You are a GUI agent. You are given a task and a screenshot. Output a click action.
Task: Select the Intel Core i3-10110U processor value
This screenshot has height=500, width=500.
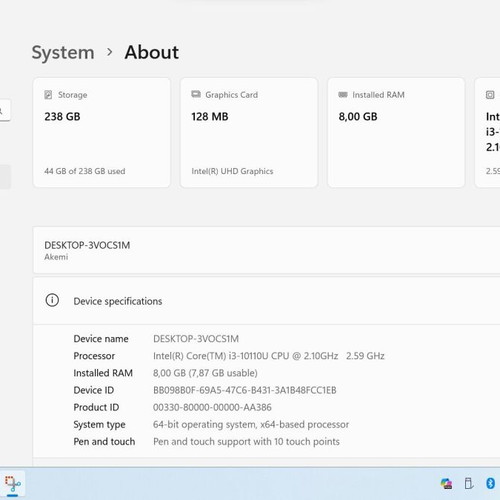click(269, 356)
